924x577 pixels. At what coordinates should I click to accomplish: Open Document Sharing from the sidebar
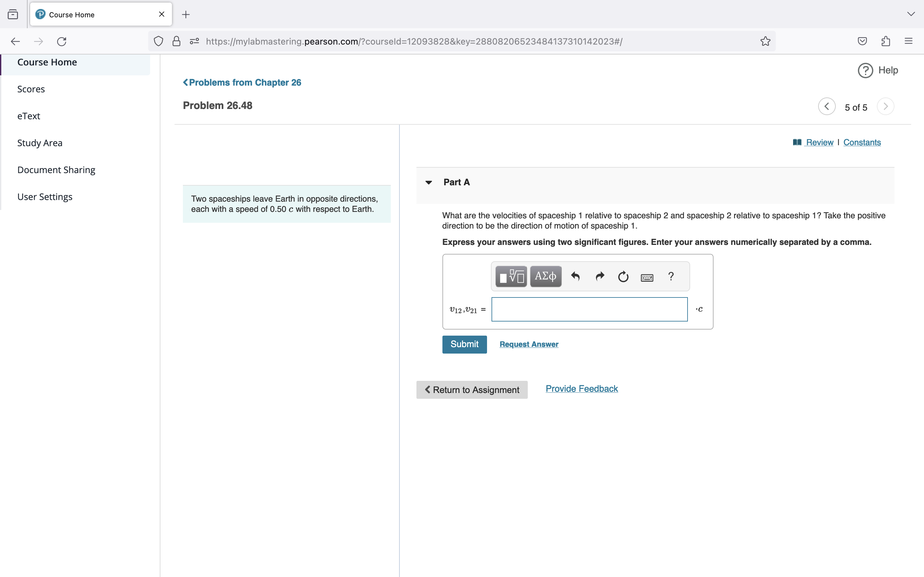point(56,170)
